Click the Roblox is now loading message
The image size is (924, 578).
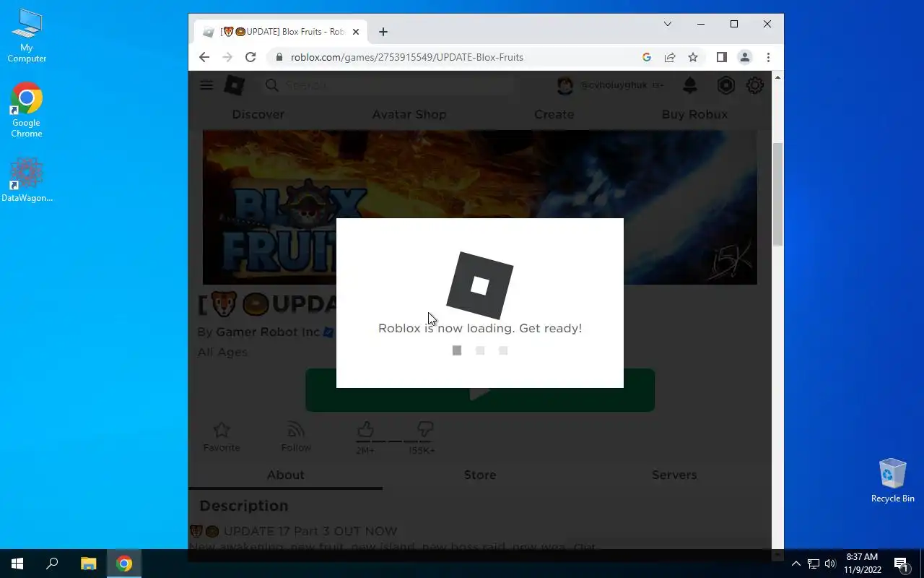[x=480, y=328]
